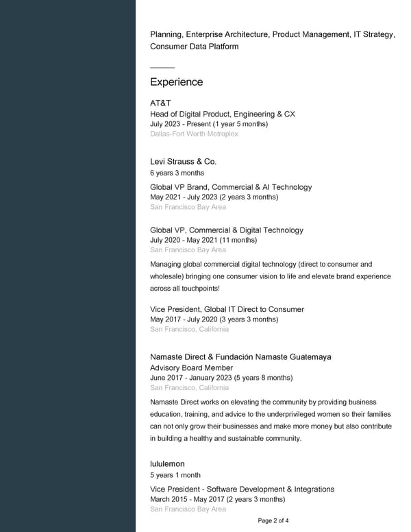The image size is (411, 532).
Task: Click Global VP, Commercial & Digital Technology title
Action: click(x=226, y=230)
